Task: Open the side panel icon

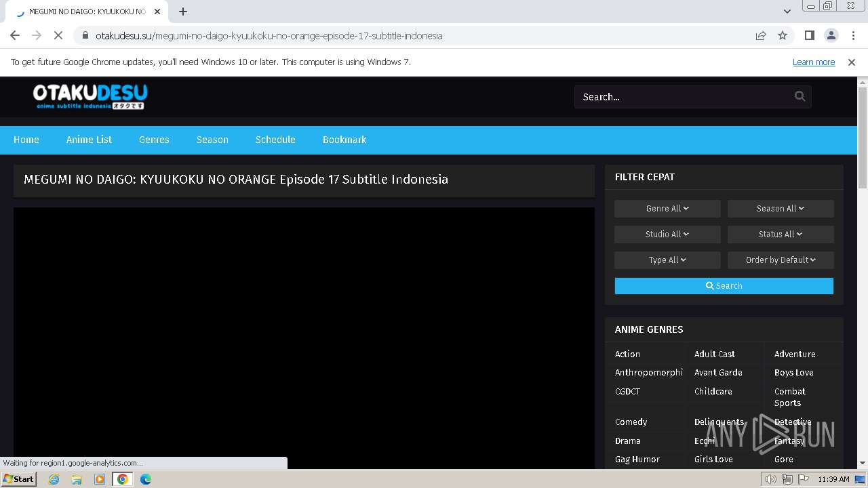Action: tap(809, 35)
